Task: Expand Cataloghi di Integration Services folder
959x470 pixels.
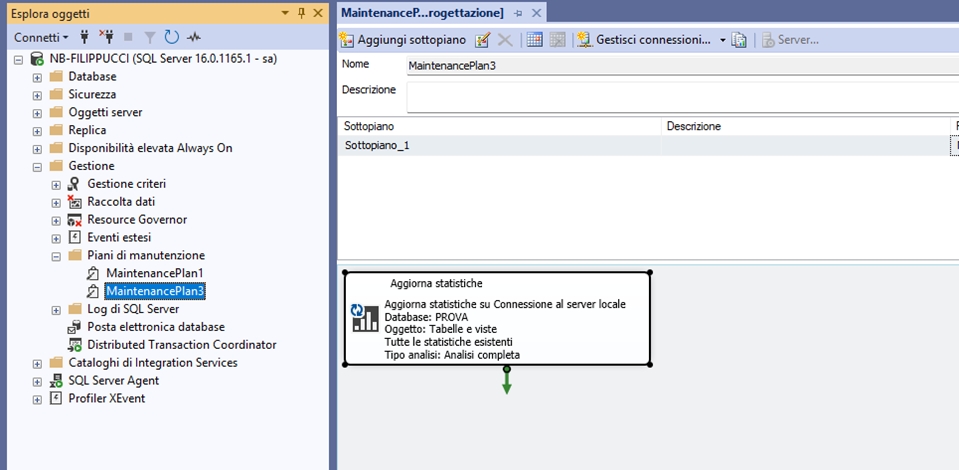Action: point(37,364)
